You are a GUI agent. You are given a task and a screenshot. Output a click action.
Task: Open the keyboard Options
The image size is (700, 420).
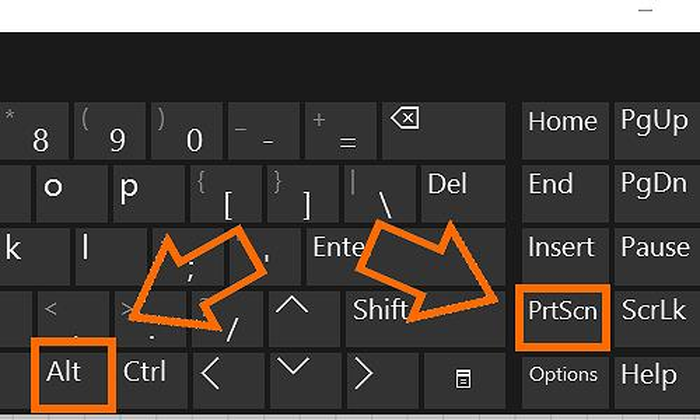(x=563, y=375)
